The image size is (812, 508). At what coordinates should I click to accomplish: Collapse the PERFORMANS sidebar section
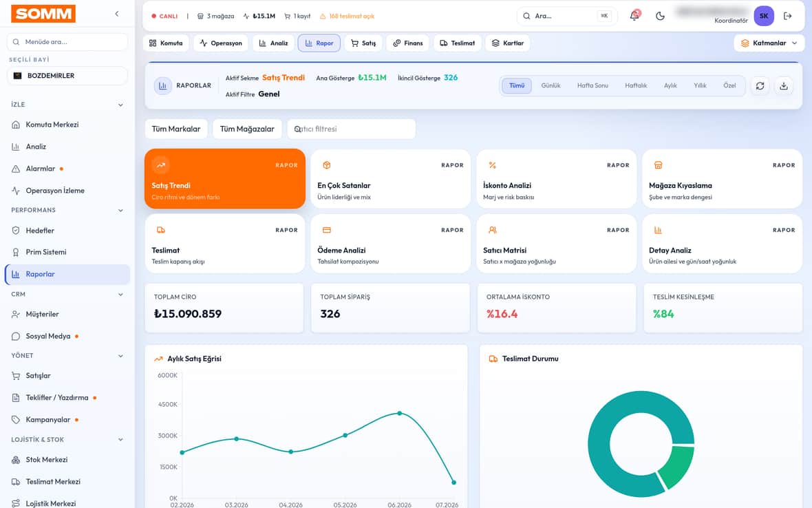[120, 210]
